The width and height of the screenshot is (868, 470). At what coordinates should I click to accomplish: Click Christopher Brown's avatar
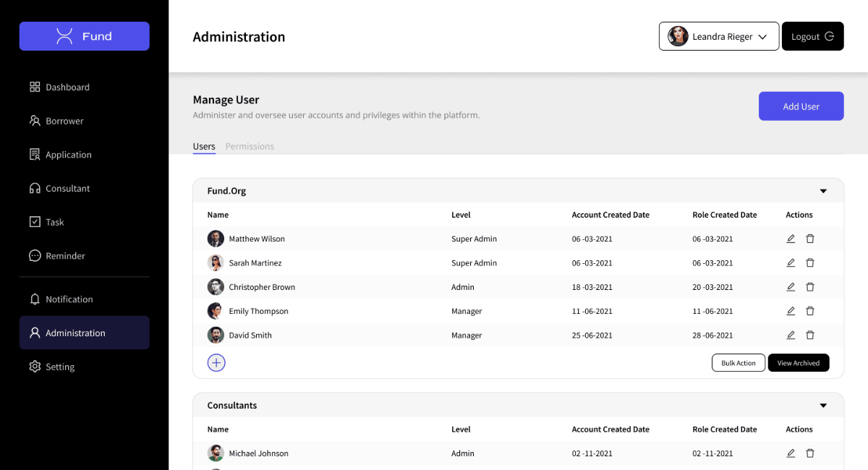coord(216,287)
